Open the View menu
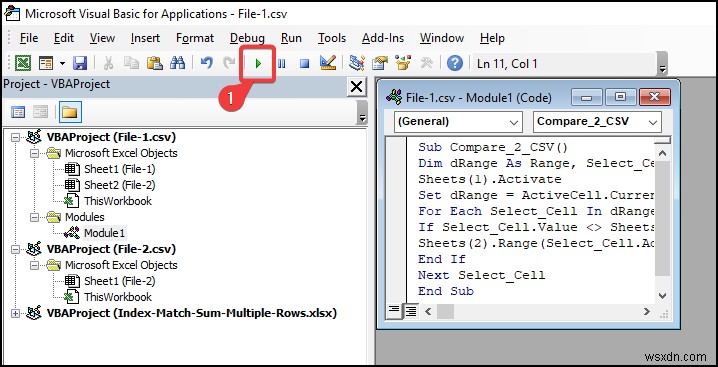This screenshot has height=367, width=718. coord(102,38)
